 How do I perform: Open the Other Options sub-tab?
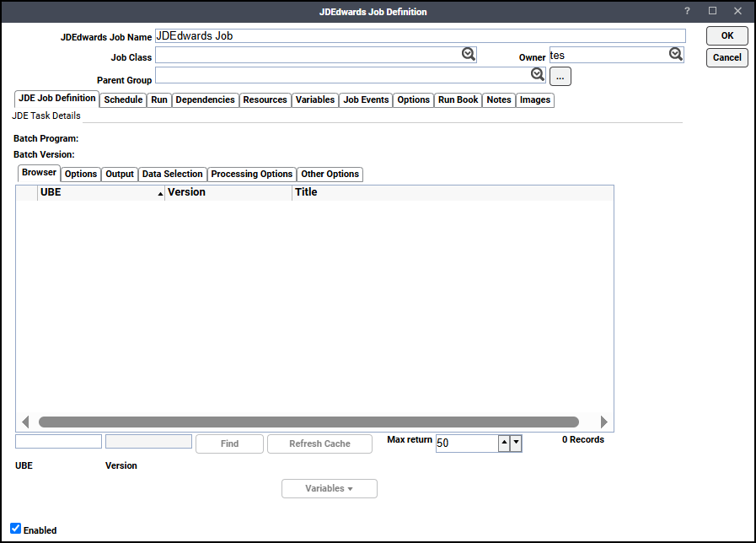(330, 174)
